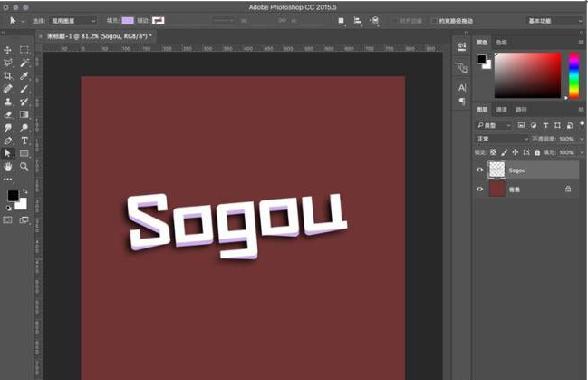Toggle Quick Mask mode
The width and height of the screenshot is (588, 380).
[x=7, y=220]
